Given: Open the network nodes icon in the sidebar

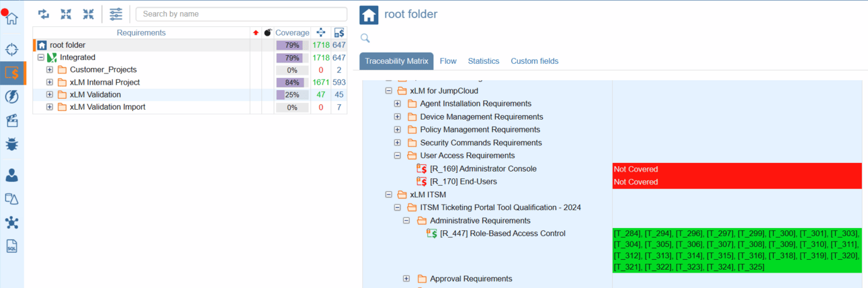Looking at the screenshot, I should [11, 223].
